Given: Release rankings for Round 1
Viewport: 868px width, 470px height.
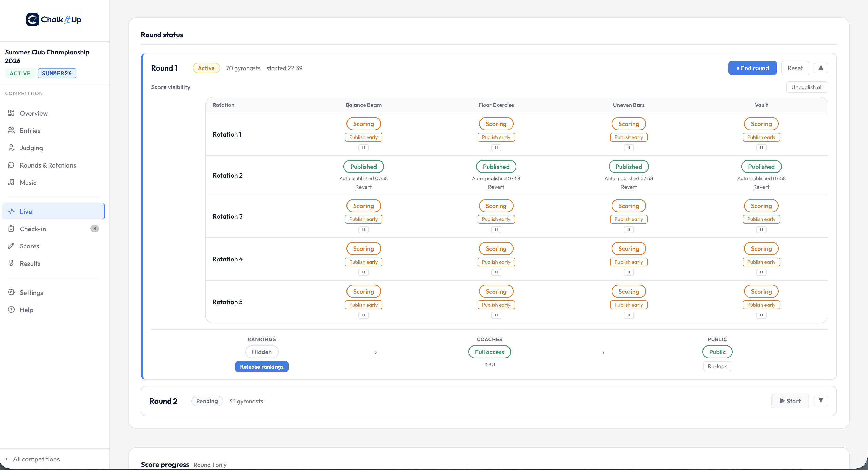Looking at the screenshot, I should [x=262, y=366].
